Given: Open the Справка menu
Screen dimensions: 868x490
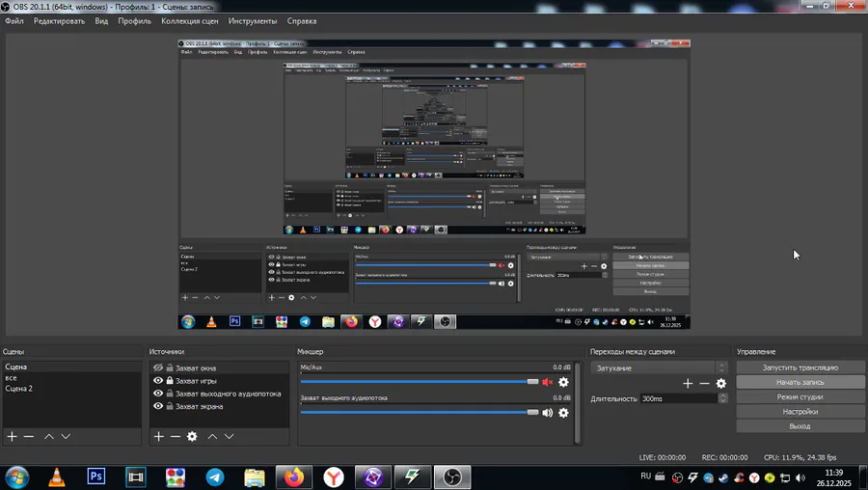Looking at the screenshot, I should 302,21.
